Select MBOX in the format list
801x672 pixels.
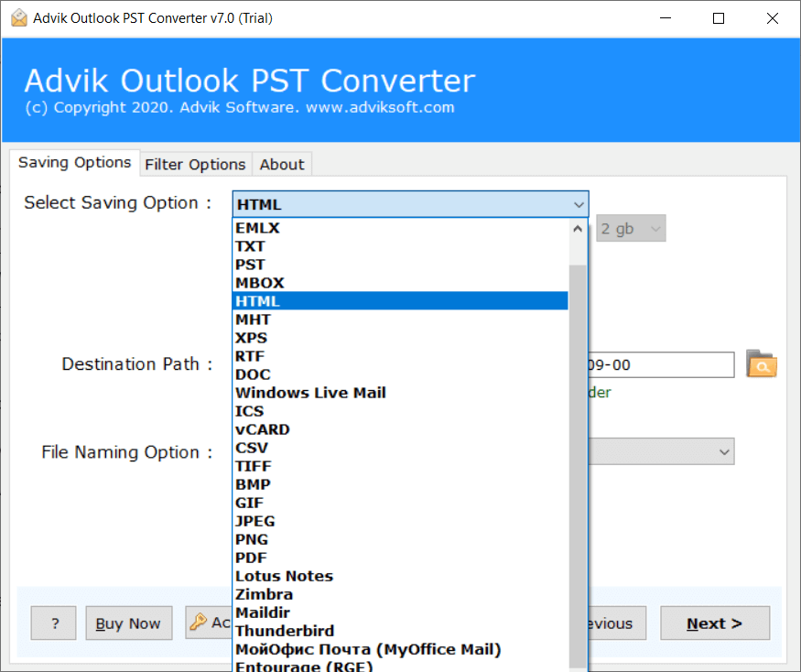[x=260, y=283]
